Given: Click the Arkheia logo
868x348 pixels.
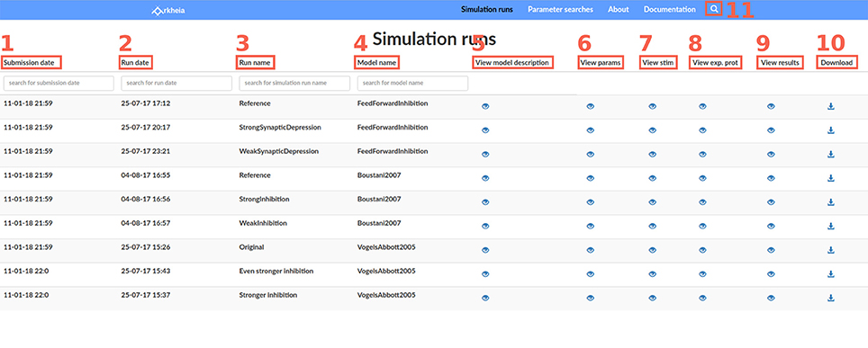Looking at the screenshot, I should 168,10.
